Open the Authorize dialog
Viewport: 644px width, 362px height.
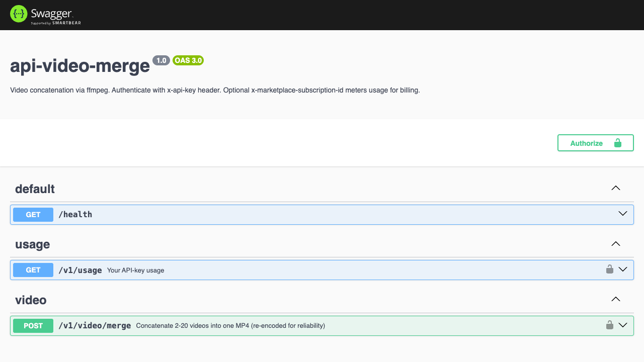click(595, 143)
